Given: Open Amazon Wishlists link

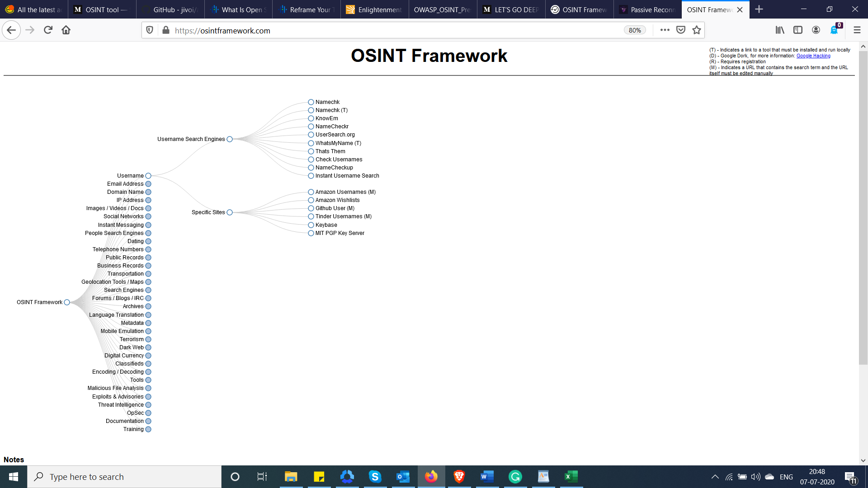Looking at the screenshot, I should (x=337, y=200).
